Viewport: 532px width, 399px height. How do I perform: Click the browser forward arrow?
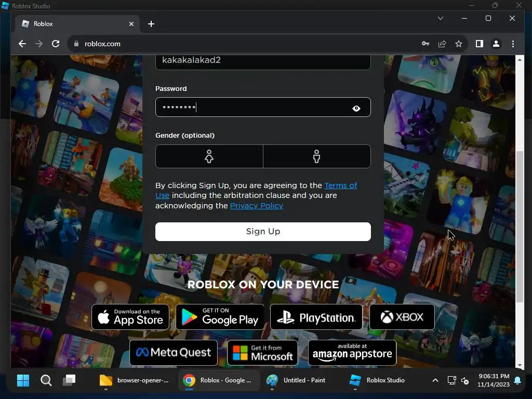click(39, 44)
